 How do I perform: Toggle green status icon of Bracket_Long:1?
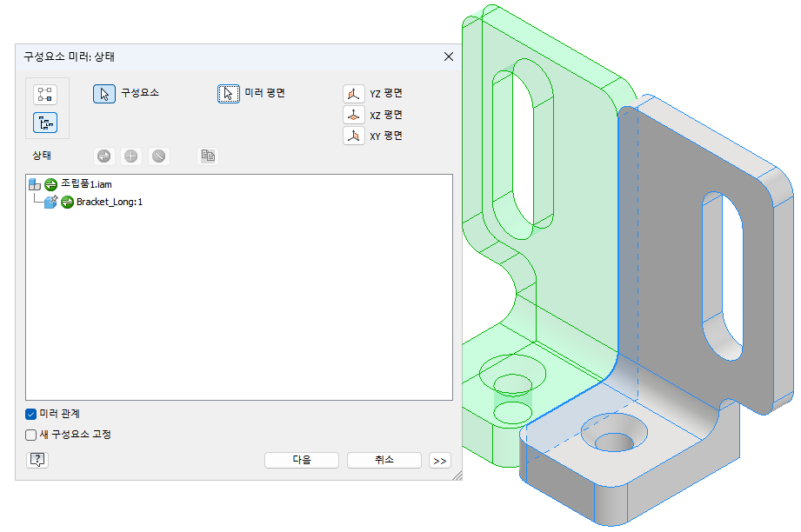(x=68, y=203)
